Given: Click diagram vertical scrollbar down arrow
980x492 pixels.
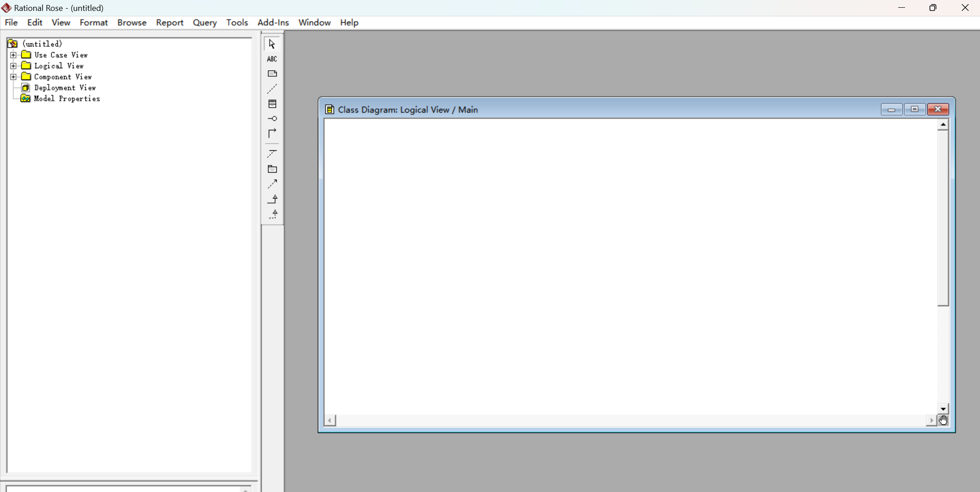Looking at the screenshot, I should (x=943, y=409).
